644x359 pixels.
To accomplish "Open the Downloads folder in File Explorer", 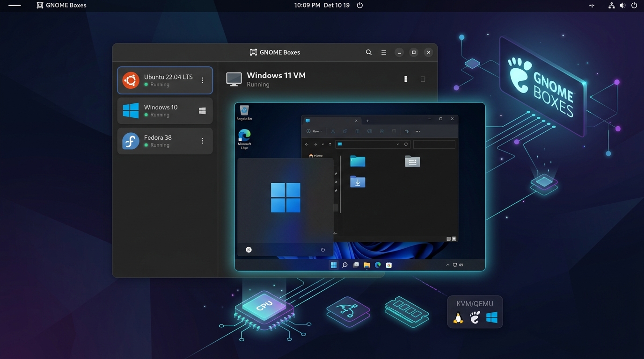I will [358, 182].
